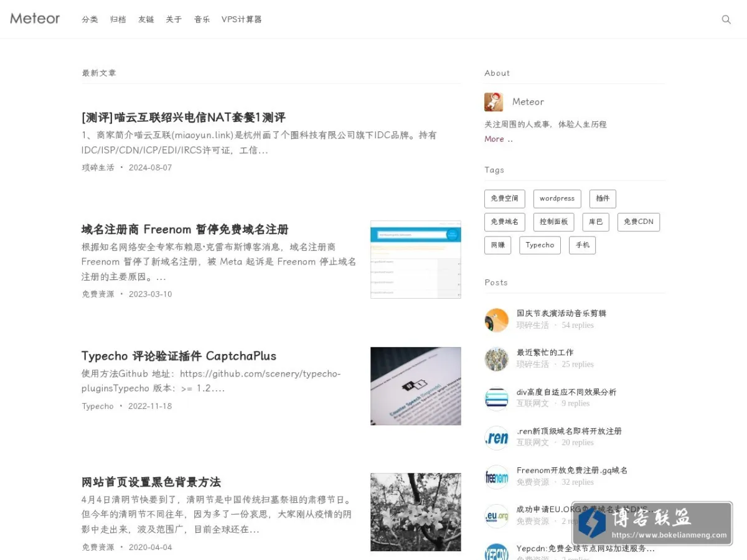Open the search icon in header
The height and width of the screenshot is (560, 747).
click(726, 19)
